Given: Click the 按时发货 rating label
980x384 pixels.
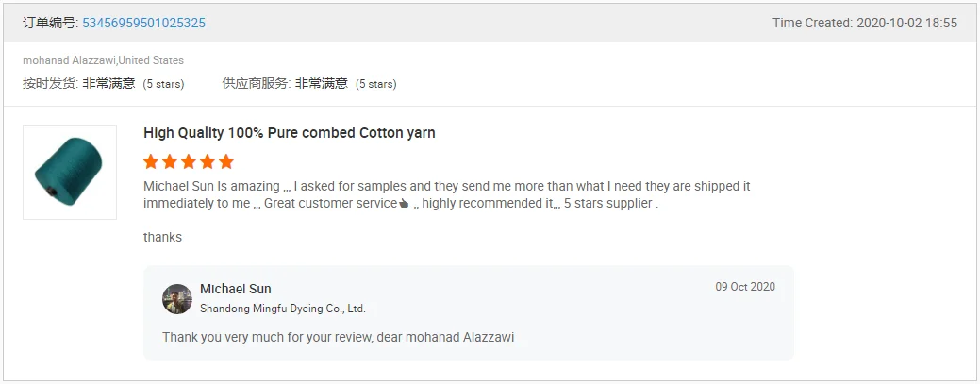Looking at the screenshot, I should point(50,83).
